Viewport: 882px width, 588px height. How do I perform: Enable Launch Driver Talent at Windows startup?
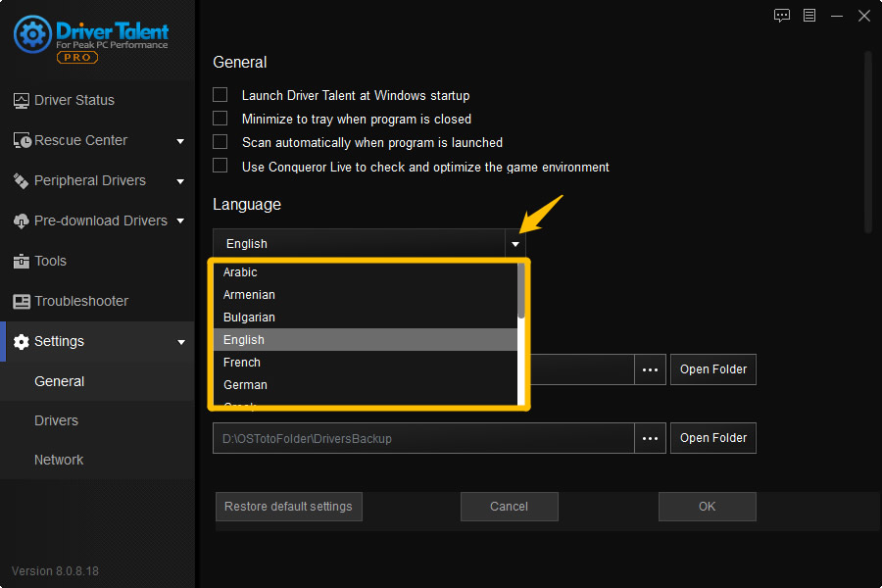tap(220, 94)
